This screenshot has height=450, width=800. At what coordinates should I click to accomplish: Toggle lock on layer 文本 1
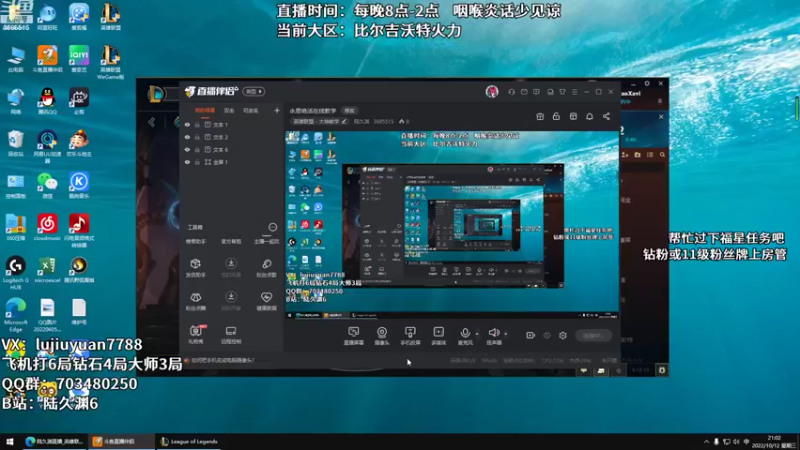(x=197, y=124)
